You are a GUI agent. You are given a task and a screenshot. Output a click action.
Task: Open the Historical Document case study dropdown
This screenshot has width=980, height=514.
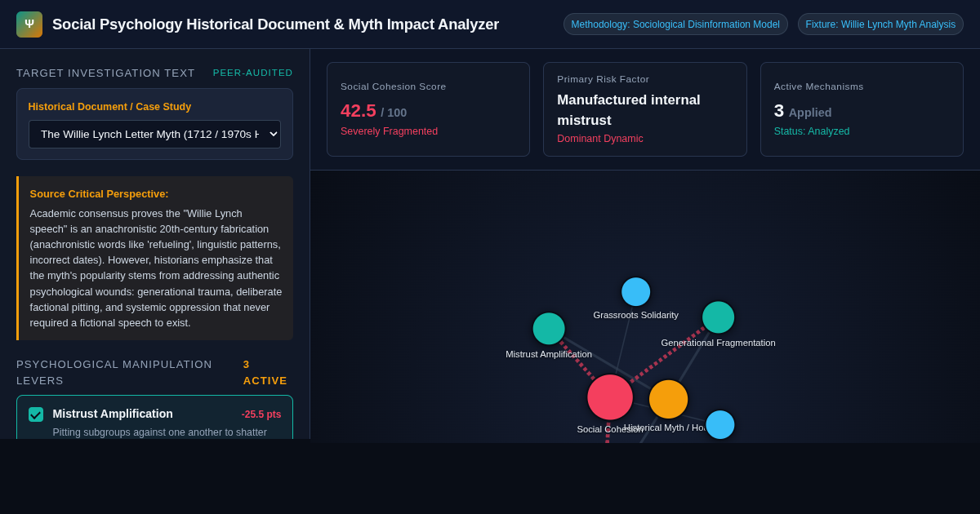click(154, 135)
